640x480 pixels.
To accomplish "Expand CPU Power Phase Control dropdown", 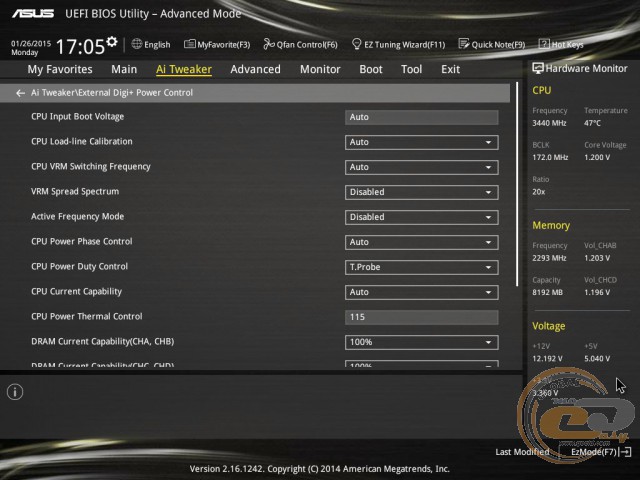I will (x=422, y=242).
